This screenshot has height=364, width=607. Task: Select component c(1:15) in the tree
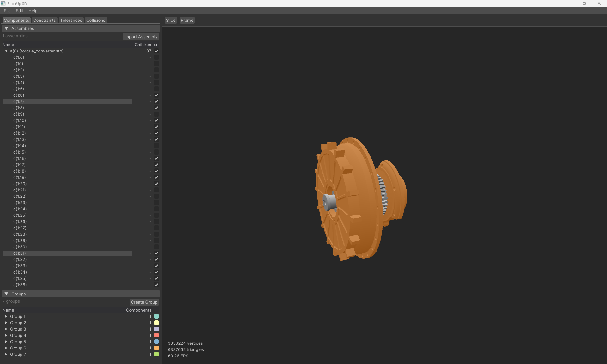pyautogui.click(x=19, y=152)
